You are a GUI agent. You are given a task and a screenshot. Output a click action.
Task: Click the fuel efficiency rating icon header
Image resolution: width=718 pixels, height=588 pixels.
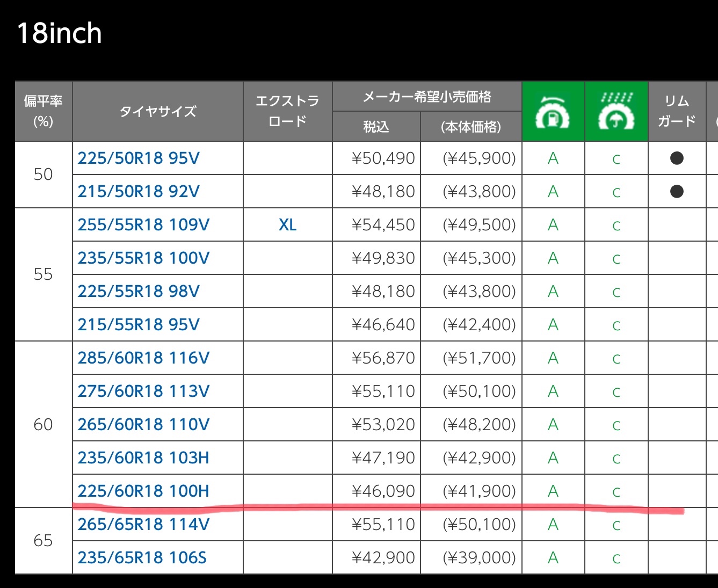[553, 112]
